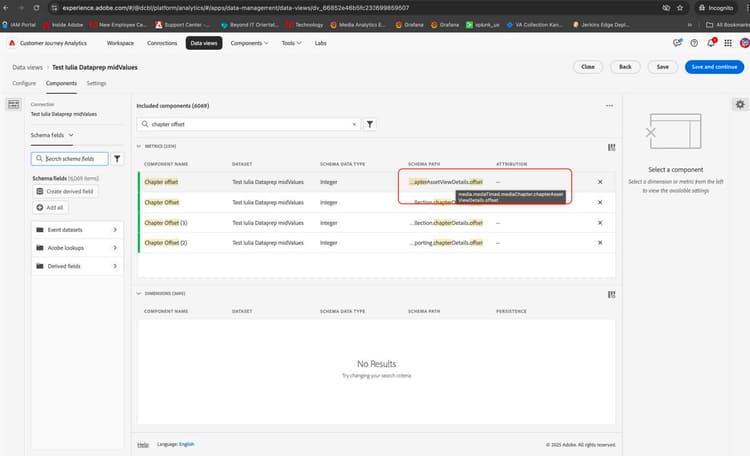Focus the chapter offset search field
Viewport: 750px width, 456px height.
pos(249,124)
